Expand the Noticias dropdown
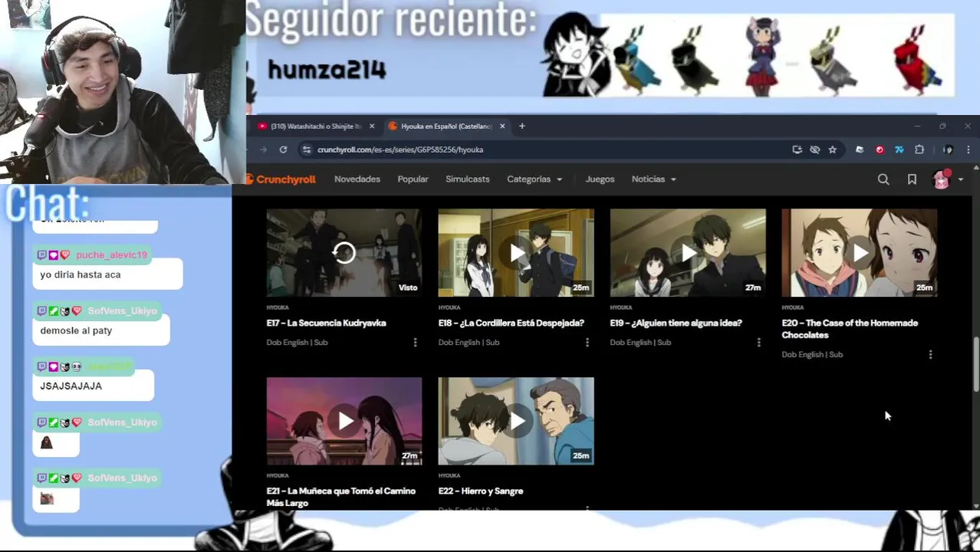The image size is (980, 552). [653, 179]
